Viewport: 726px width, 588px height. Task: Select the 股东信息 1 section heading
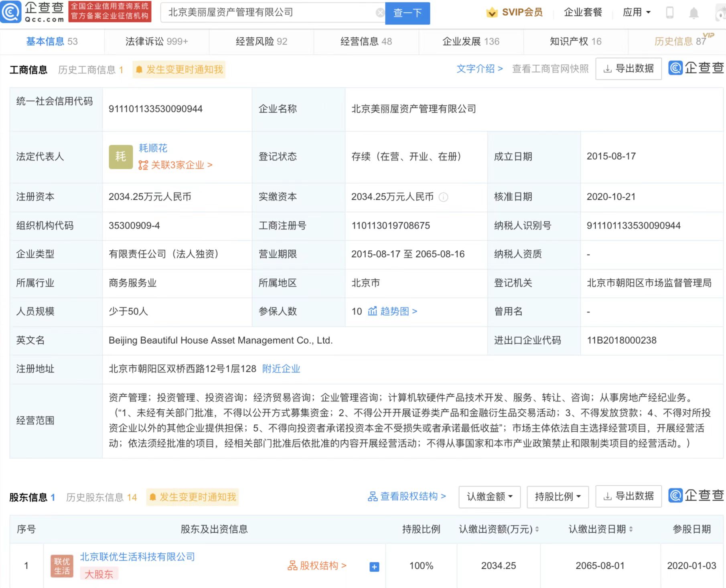(32, 497)
